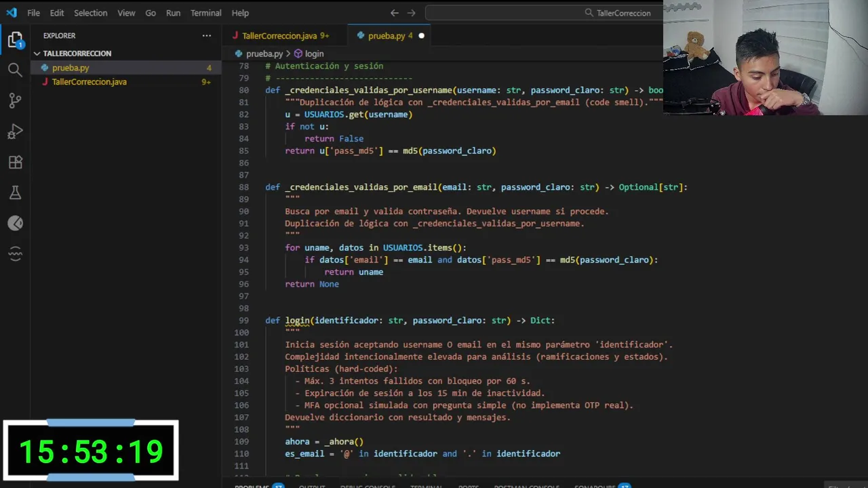Click problem count 9+ beside TallerCorreccion.java

tap(206, 82)
